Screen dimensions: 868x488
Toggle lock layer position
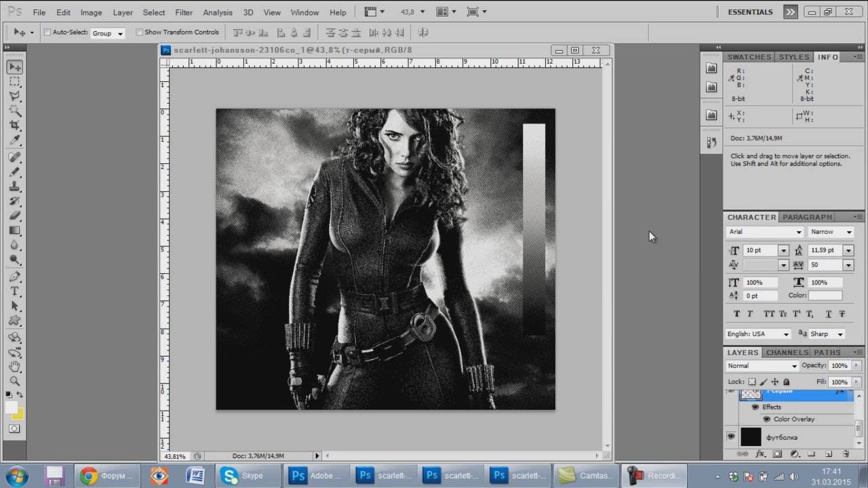click(x=774, y=382)
